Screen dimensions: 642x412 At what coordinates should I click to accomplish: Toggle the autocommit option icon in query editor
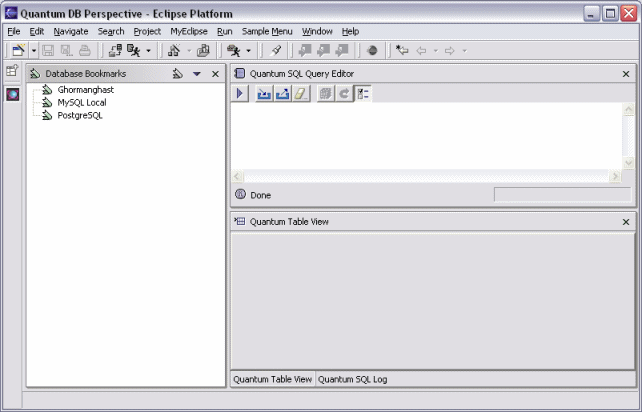pos(363,93)
